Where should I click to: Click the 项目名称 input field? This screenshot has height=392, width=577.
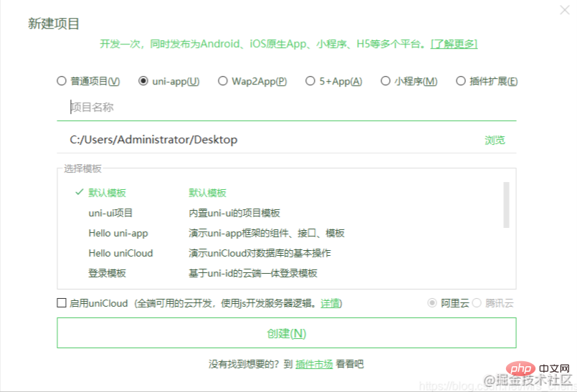tap(286, 107)
